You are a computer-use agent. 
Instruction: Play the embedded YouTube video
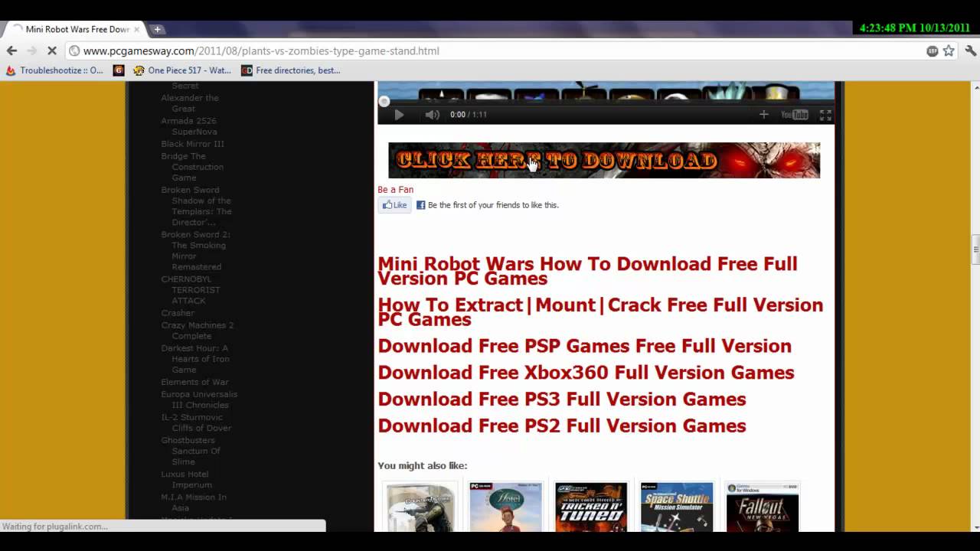(x=399, y=115)
